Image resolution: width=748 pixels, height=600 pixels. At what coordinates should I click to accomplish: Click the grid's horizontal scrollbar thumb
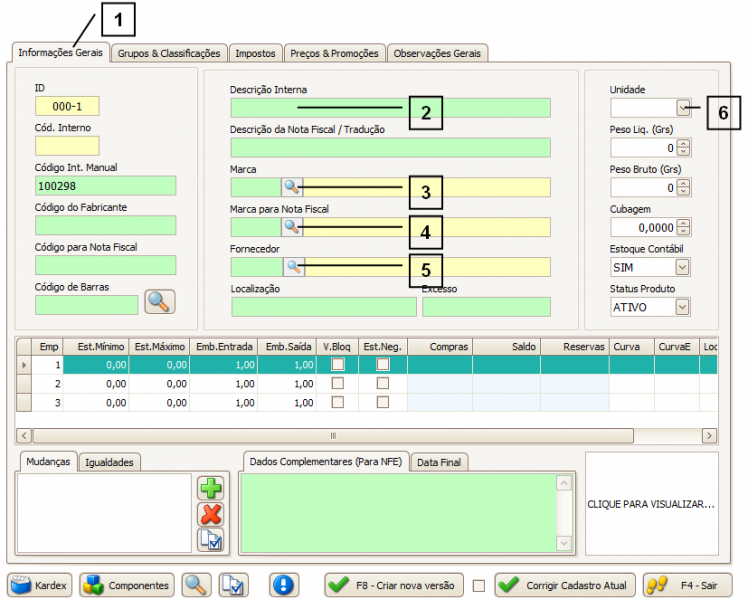[x=332, y=436]
